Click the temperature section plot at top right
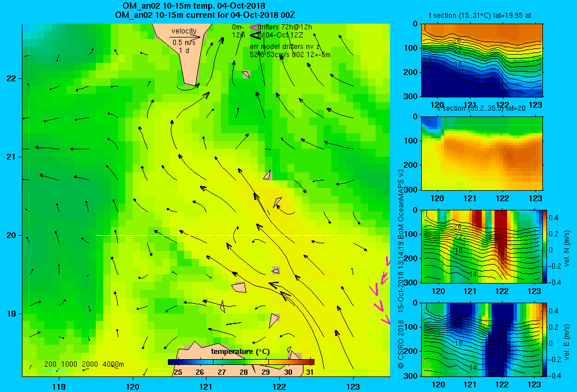 pyautogui.click(x=482, y=61)
